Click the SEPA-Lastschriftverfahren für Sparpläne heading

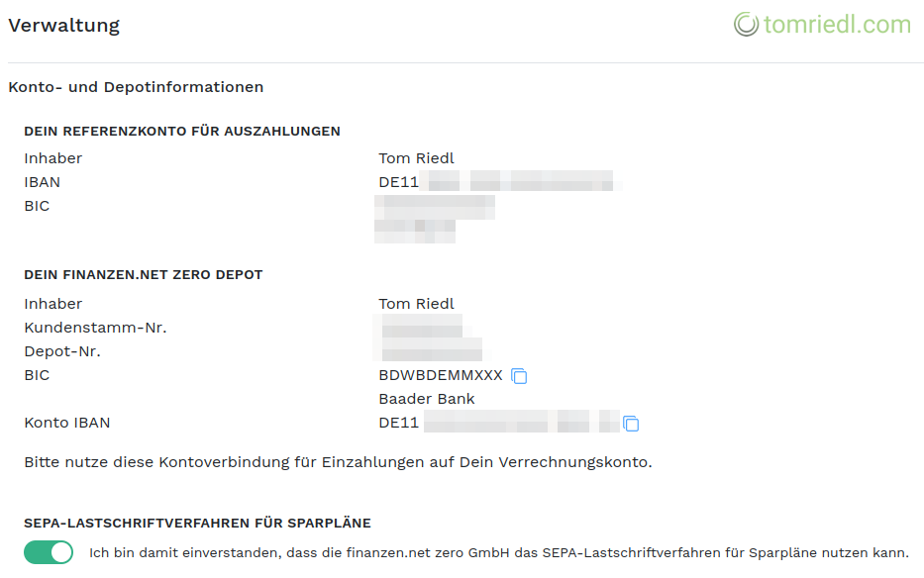point(197,523)
